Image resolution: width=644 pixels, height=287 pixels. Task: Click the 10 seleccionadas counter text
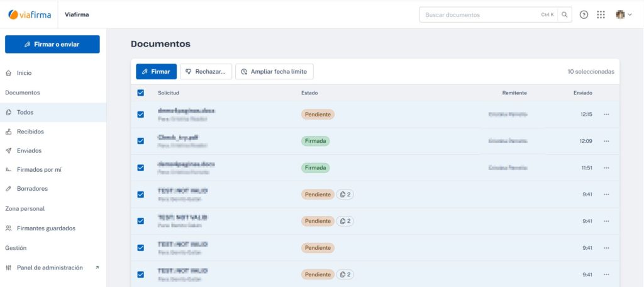coord(591,72)
